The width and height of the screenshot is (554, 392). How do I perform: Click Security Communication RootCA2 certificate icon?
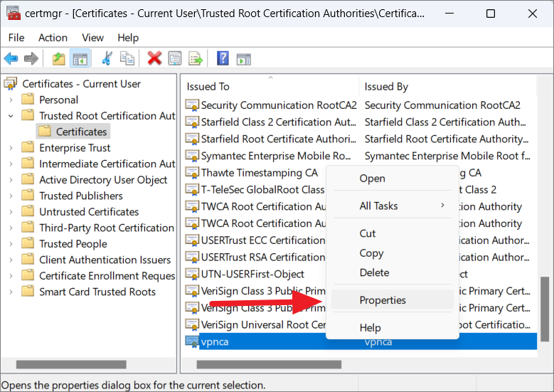[192, 105]
